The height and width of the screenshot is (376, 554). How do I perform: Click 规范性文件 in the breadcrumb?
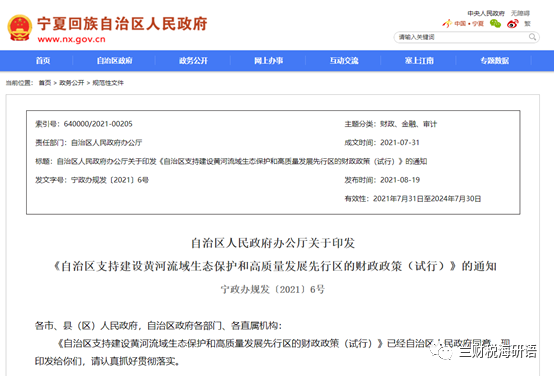[108, 83]
